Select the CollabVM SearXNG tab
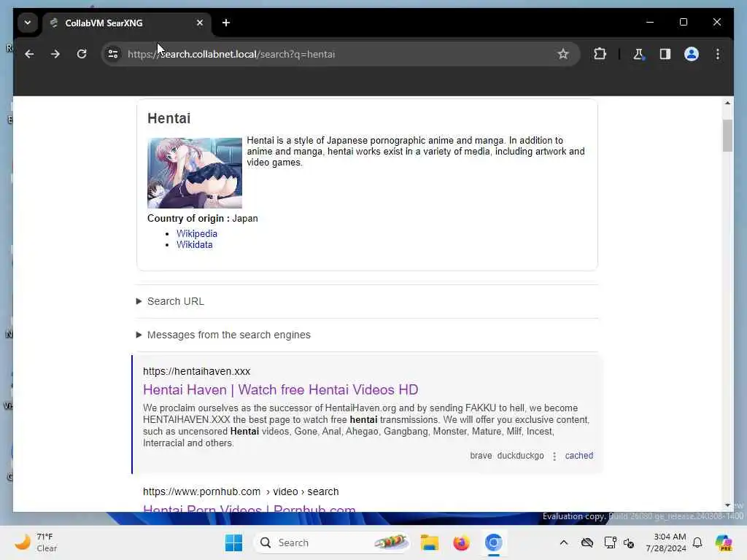Screen dimensions: 747x560 tap(127, 23)
